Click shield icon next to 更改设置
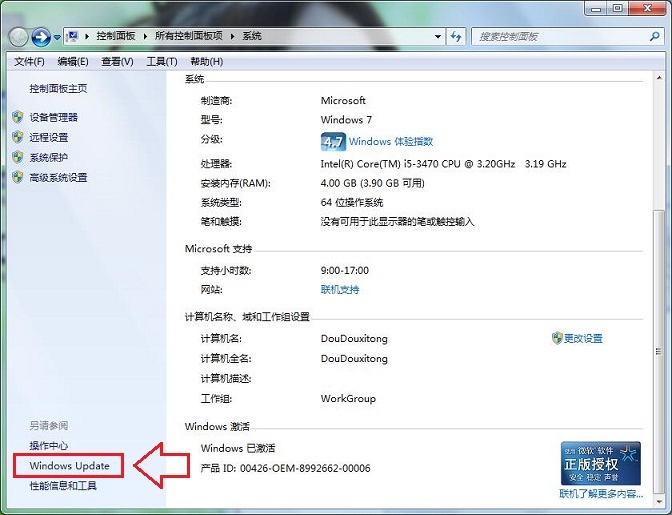The height and width of the screenshot is (515, 672). click(557, 338)
